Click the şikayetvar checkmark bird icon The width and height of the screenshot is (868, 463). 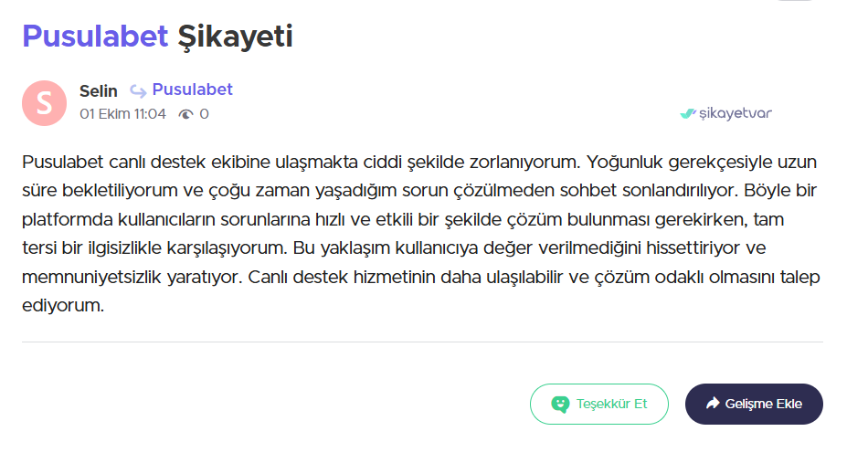(687, 113)
